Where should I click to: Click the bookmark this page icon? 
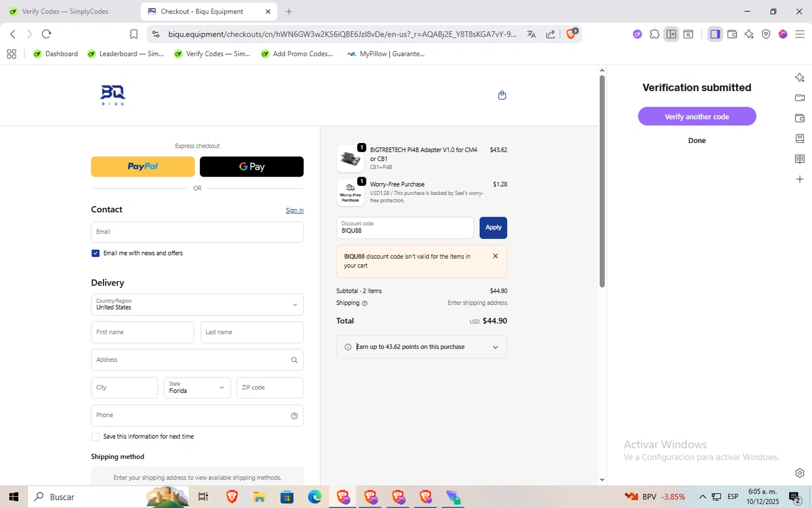coord(134,34)
